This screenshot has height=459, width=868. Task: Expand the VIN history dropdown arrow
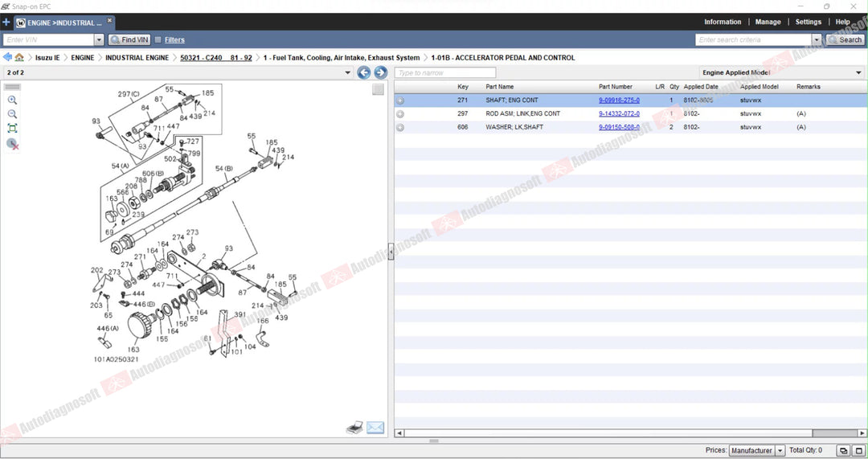coord(99,40)
